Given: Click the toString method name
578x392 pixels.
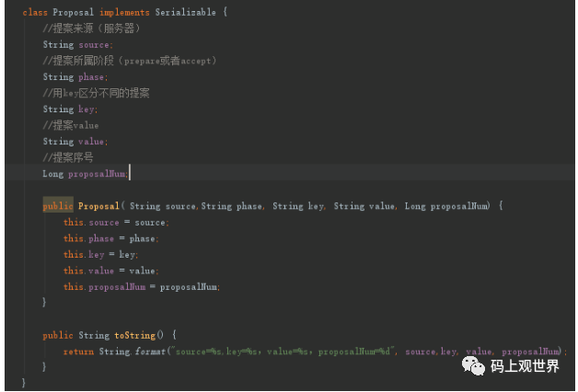Looking at the screenshot, I should 136,335.
